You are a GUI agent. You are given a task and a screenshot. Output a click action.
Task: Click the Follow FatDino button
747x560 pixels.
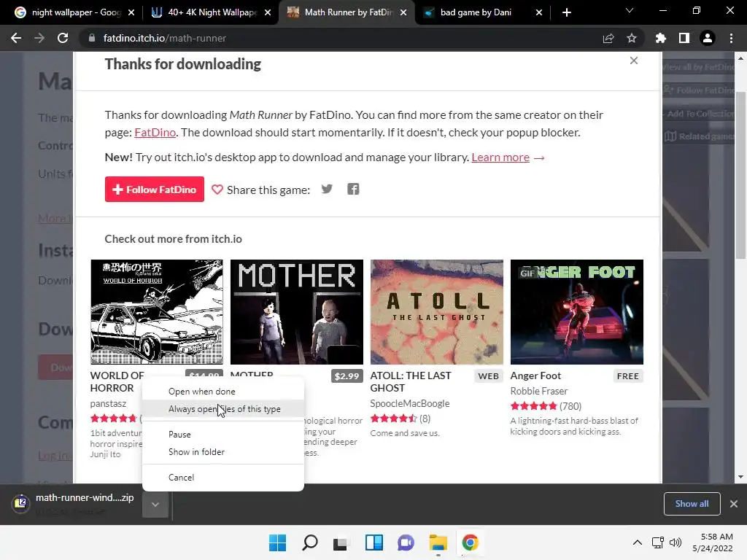pyautogui.click(x=155, y=189)
